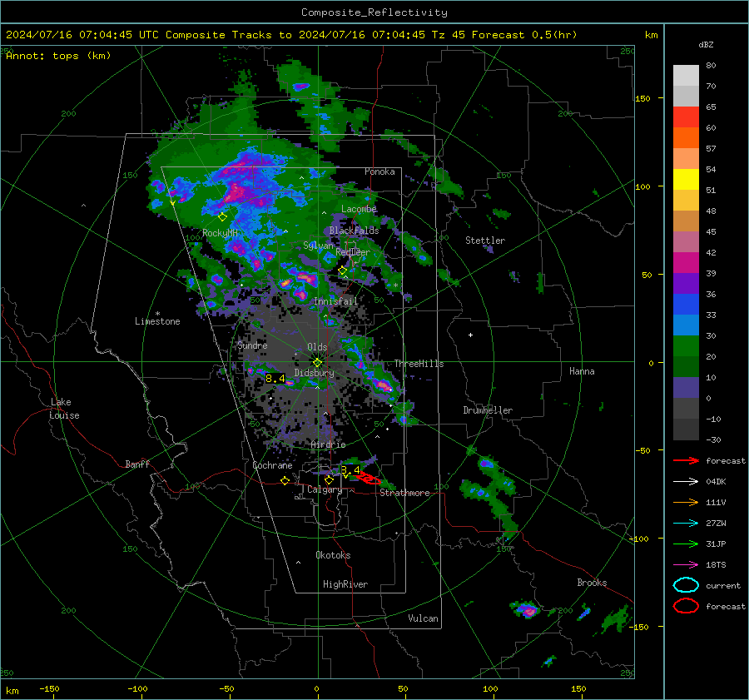Click the 'Ponoka' map label
749x700 pixels.
379,171
